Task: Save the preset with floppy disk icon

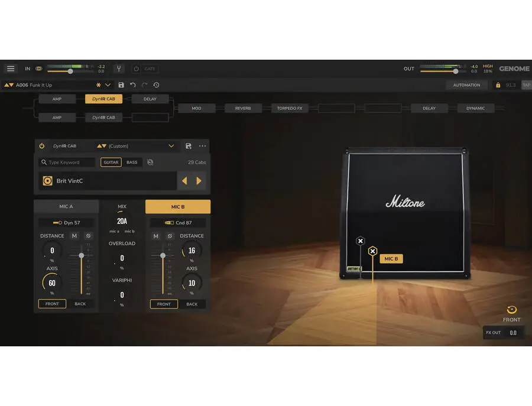Action: coord(121,85)
